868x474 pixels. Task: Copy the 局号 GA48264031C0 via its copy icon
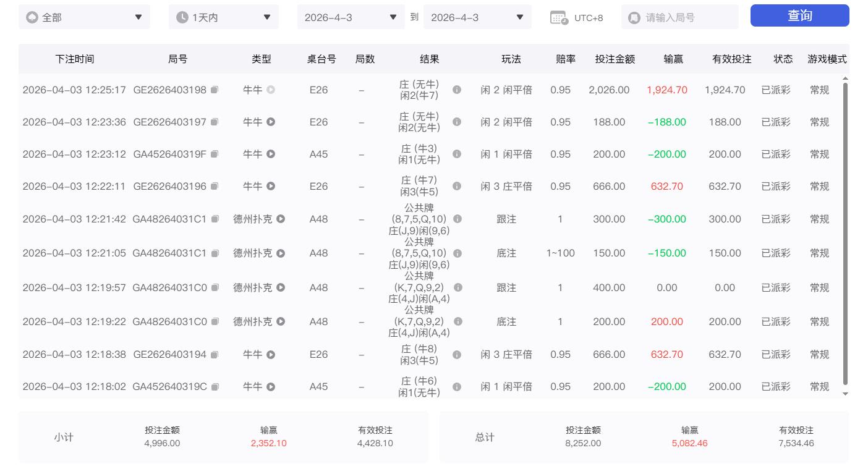215,287
